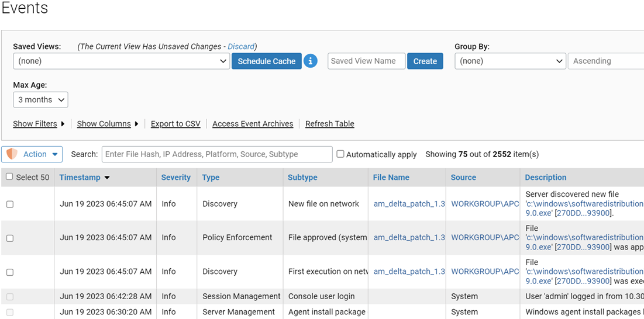Viewport: 644px width, 319px height.
Task: Click the Schedule Cache button
Action: pos(266,61)
